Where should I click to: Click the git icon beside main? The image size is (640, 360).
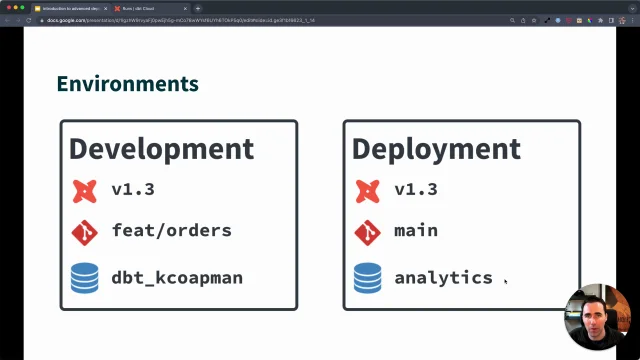pyautogui.click(x=367, y=233)
